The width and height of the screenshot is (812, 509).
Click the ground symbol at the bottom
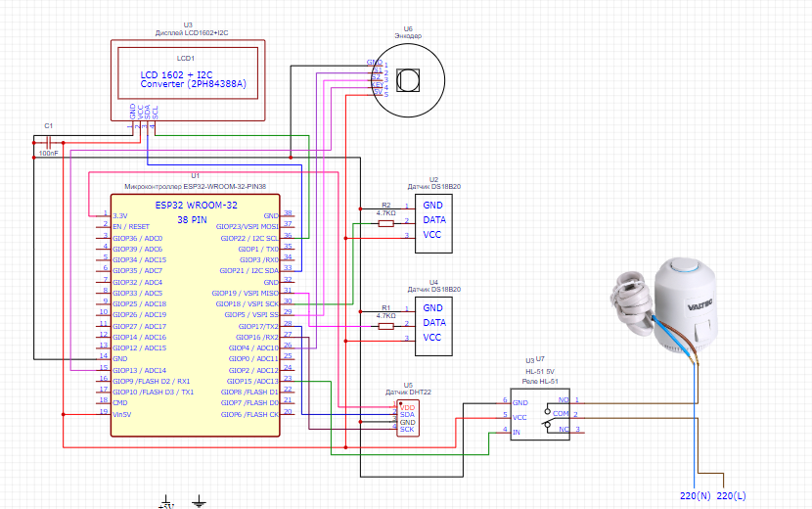tap(199, 501)
